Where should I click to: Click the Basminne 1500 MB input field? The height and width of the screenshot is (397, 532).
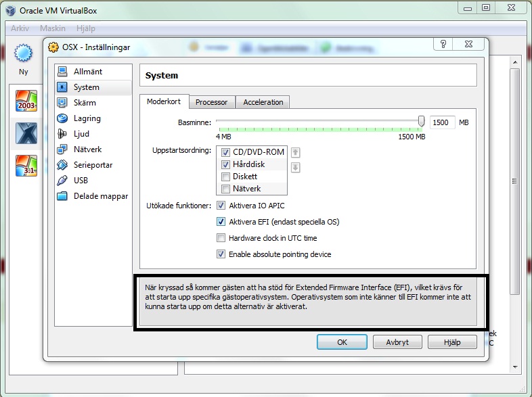coord(442,122)
